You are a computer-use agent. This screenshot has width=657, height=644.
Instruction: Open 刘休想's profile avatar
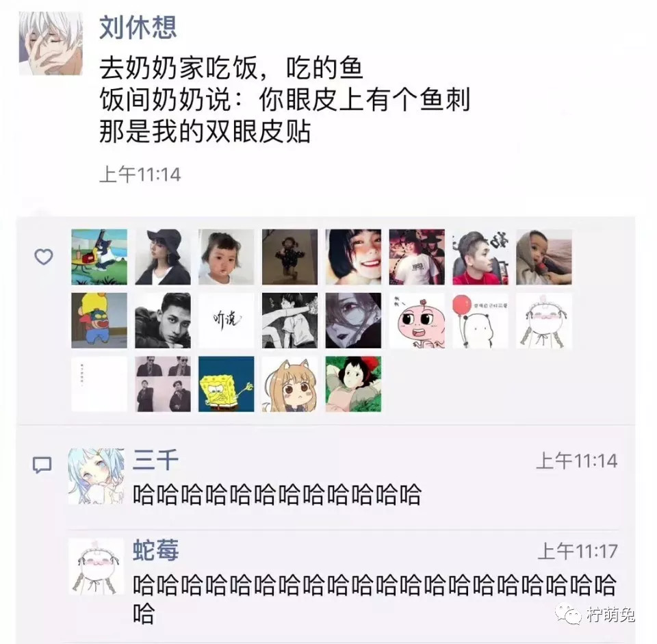click(51, 43)
